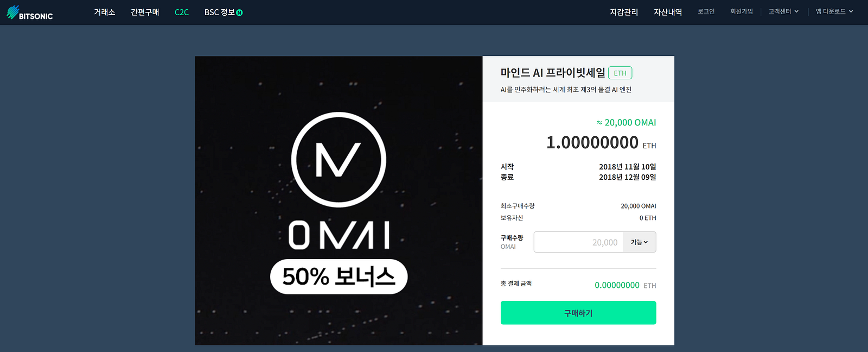Open the 지갑관리 page

(624, 12)
